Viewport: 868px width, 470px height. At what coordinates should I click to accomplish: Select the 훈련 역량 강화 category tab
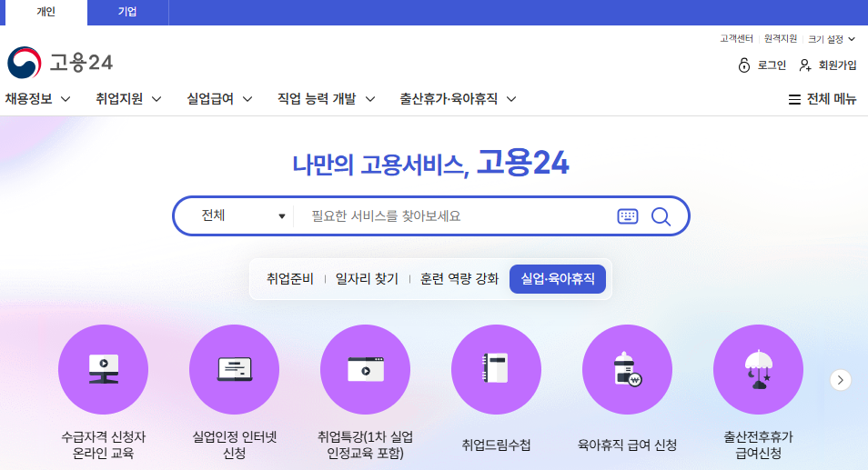coord(459,279)
